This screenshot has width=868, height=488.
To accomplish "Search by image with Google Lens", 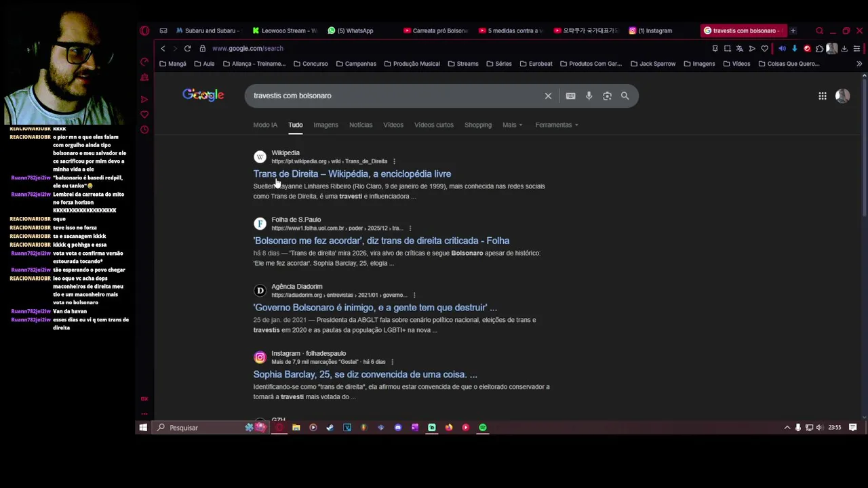I will [607, 96].
